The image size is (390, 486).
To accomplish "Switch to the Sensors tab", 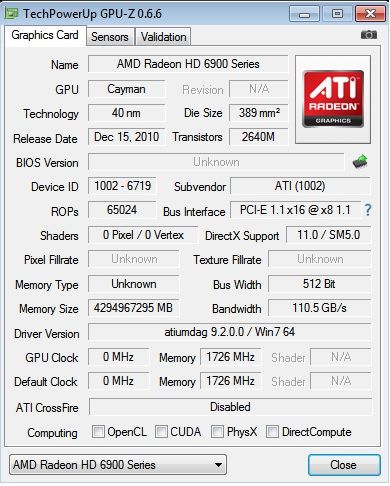I will point(110,37).
